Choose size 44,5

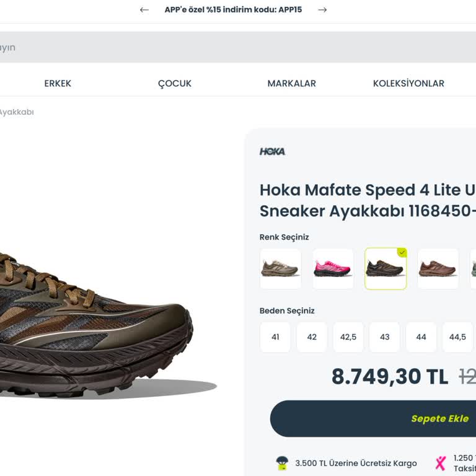coord(457,337)
